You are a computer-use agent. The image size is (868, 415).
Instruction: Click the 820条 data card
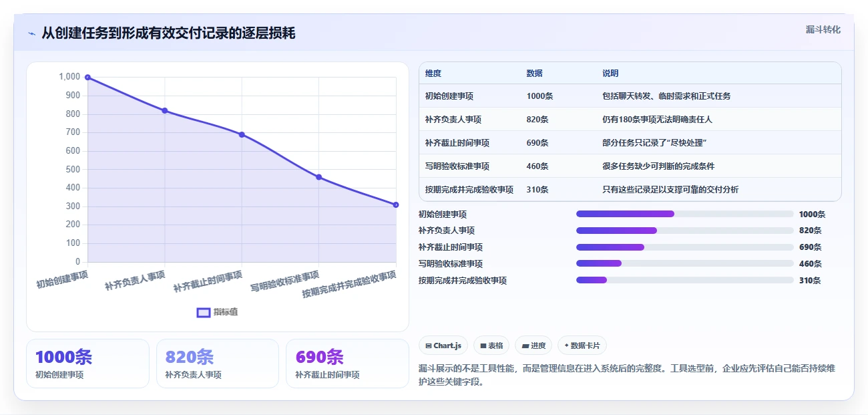pyautogui.click(x=218, y=364)
